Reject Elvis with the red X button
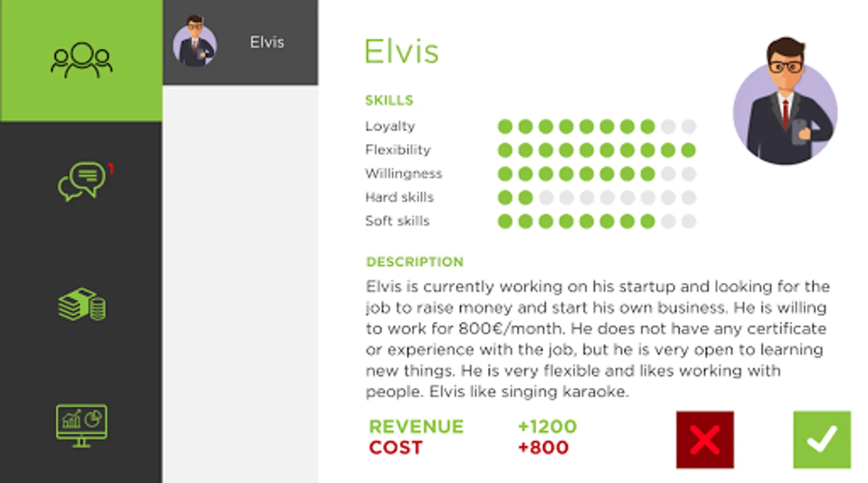 (705, 440)
